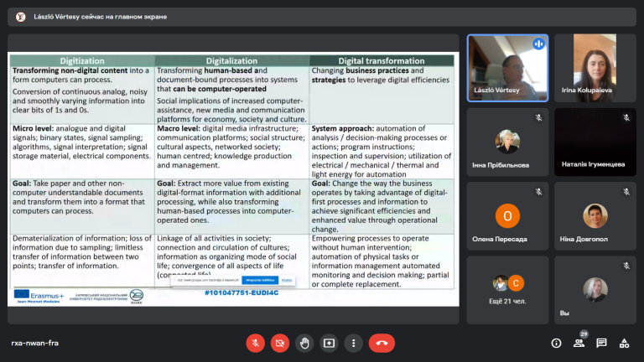644x362 pixels.
Task: Click the orange C avatar in Ещё tile
Action: point(516,282)
